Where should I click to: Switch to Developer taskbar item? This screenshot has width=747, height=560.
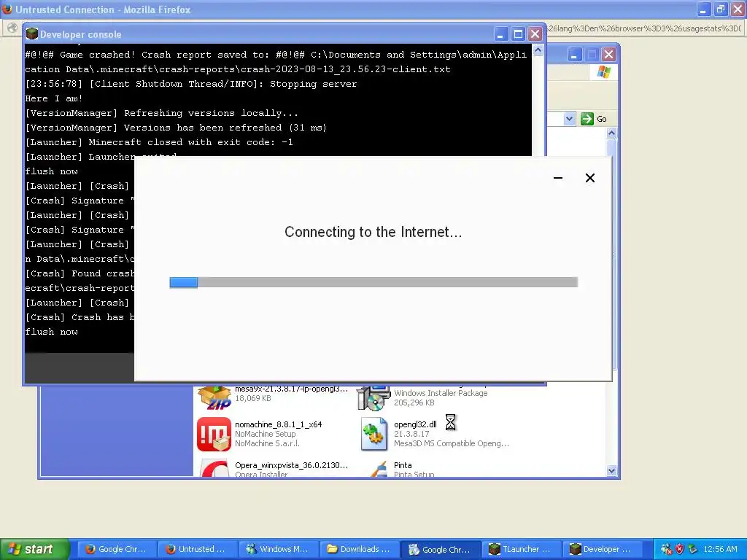(x=603, y=549)
